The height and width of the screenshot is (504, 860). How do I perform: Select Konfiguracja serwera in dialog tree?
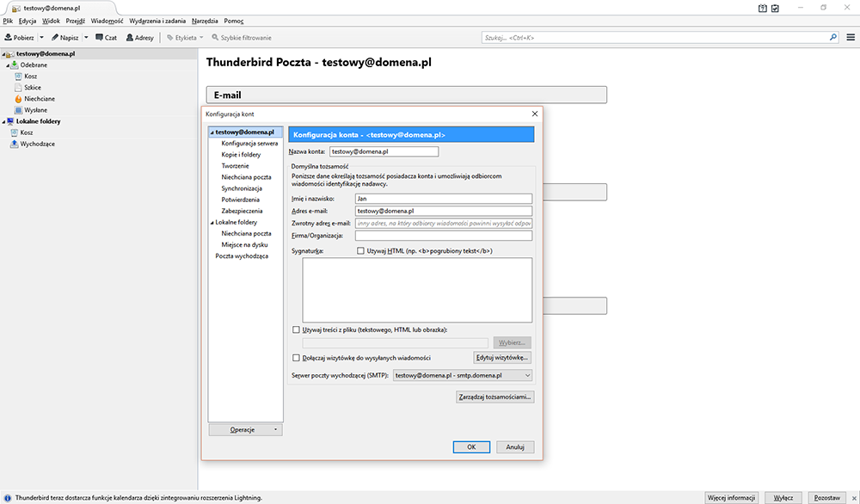click(x=249, y=143)
